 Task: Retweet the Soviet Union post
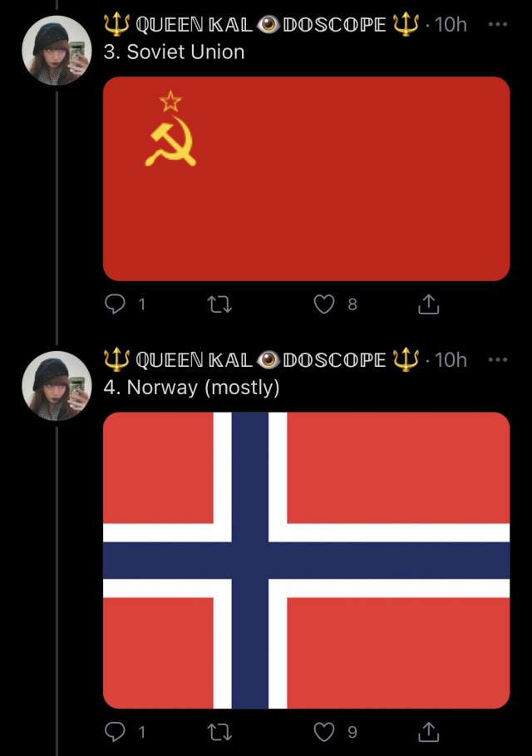(x=219, y=304)
